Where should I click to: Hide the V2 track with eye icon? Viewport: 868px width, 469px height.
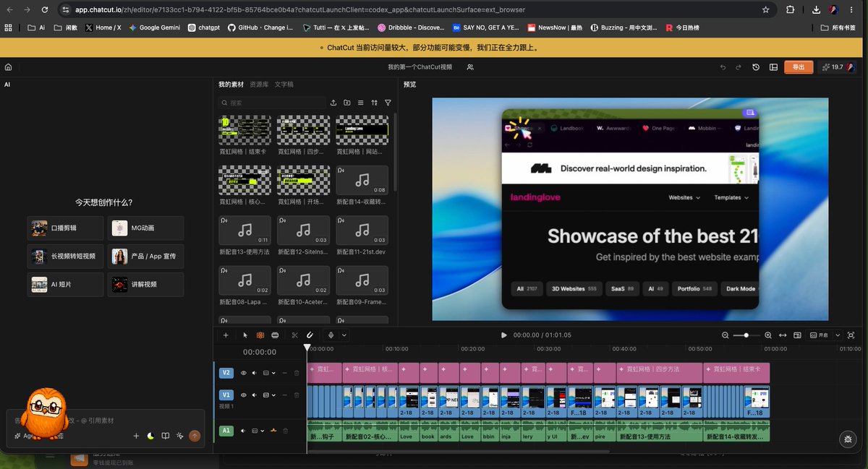click(x=244, y=373)
